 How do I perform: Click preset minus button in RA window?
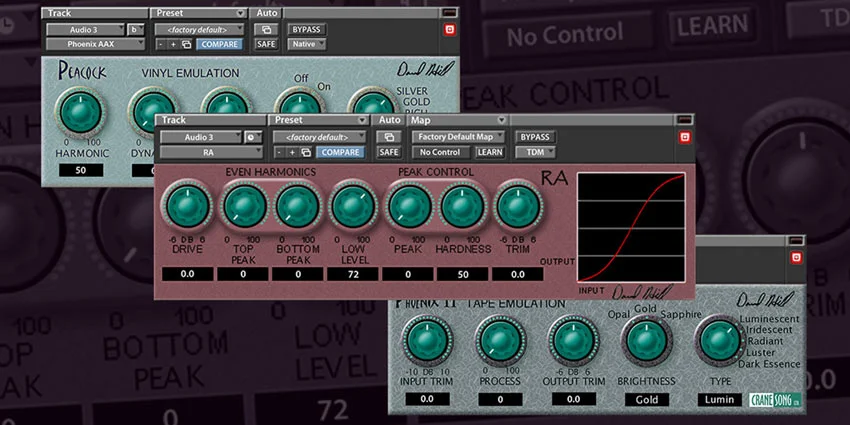pos(279,152)
